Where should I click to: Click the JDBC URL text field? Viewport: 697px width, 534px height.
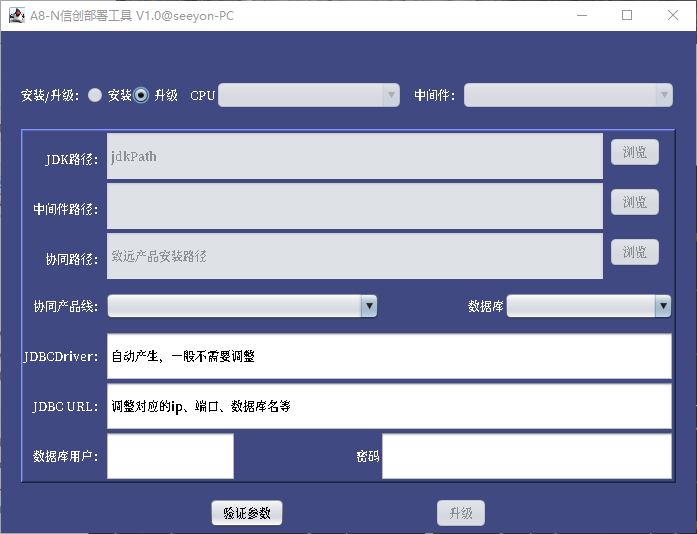(x=389, y=406)
